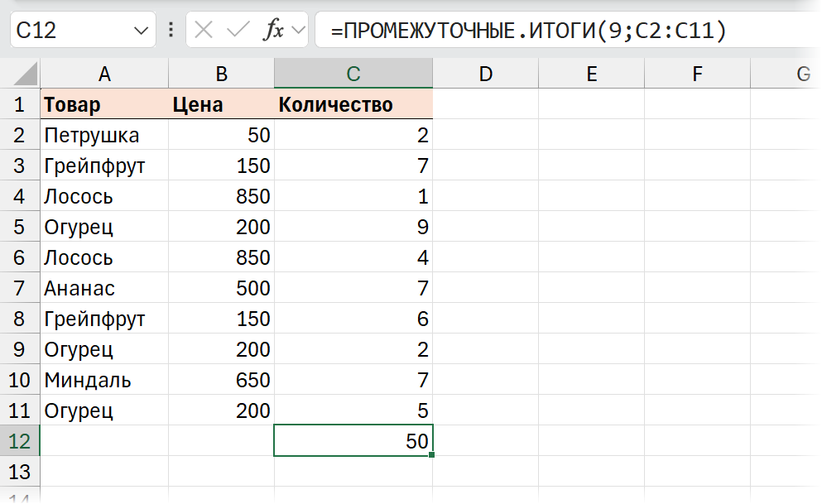Select row 12 by its row header

click(x=20, y=441)
